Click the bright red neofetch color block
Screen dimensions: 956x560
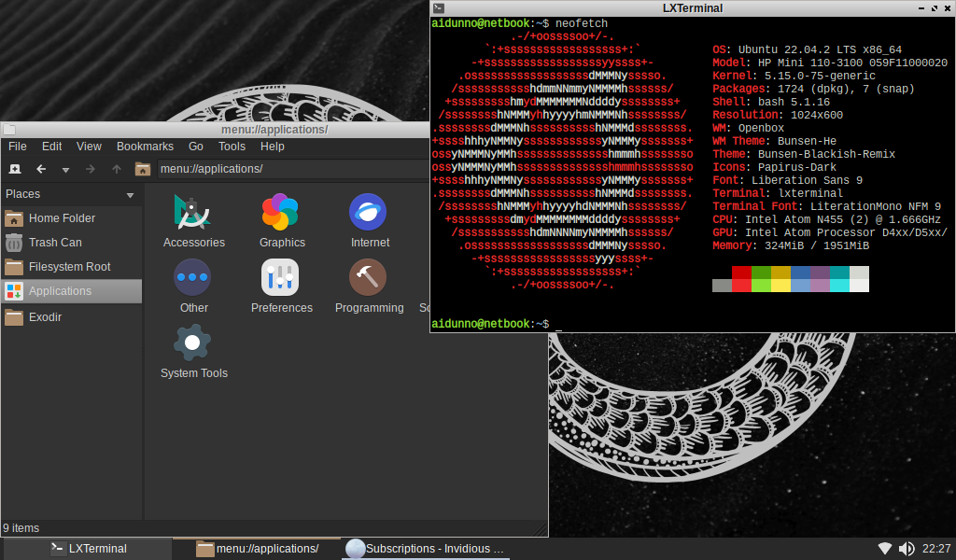[740, 286]
